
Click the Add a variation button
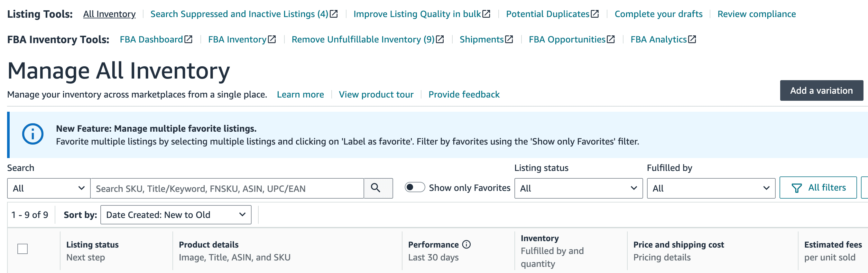[x=821, y=90]
